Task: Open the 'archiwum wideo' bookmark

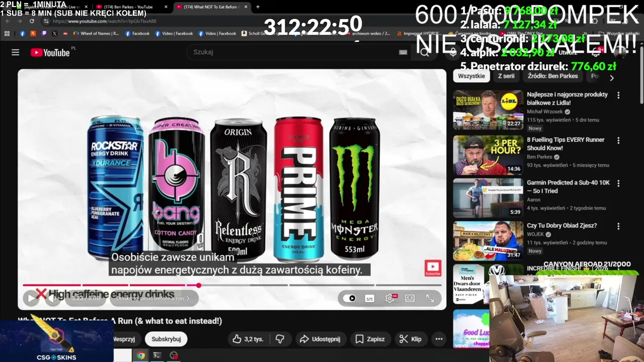Action: [367, 34]
